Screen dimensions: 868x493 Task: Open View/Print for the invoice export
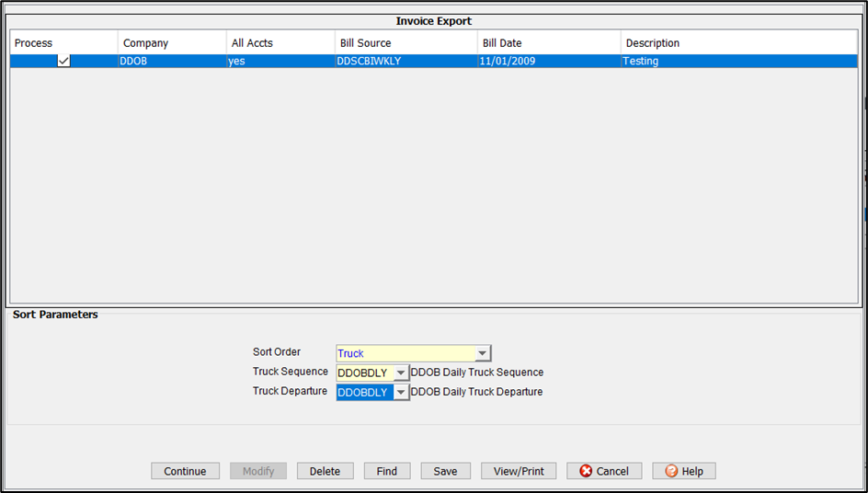click(519, 471)
